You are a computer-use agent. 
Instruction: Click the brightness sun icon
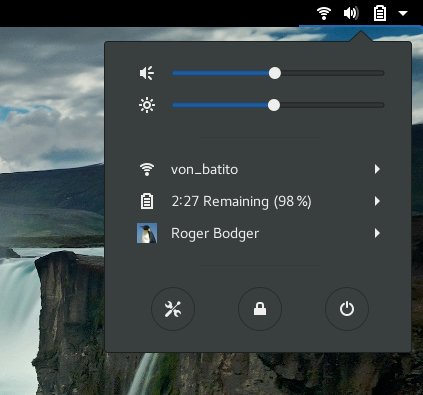point(147,105)
